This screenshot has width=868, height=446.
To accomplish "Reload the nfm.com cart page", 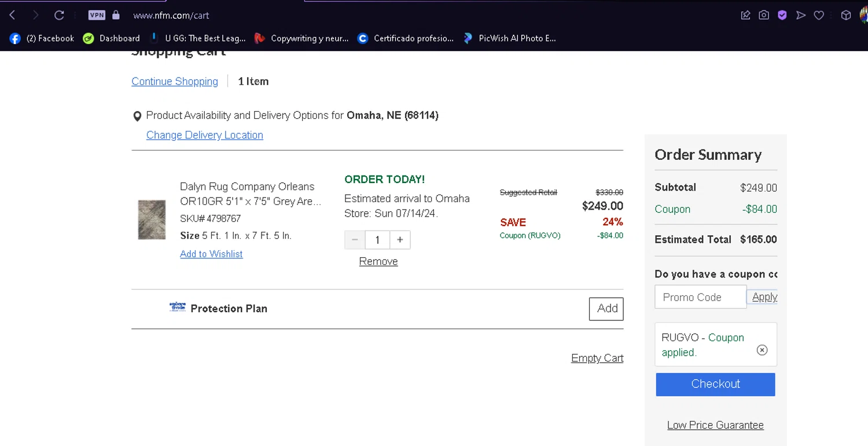I will [59, 15].
